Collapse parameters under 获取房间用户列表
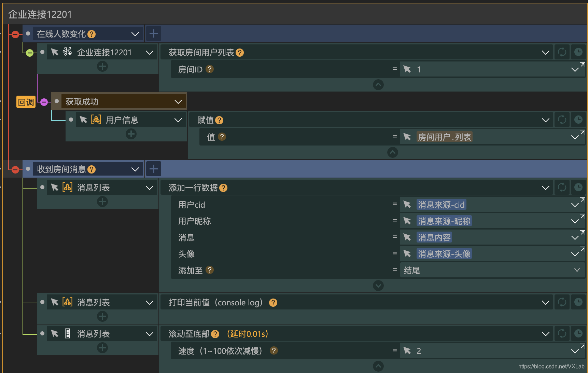This screenshot has height=373, width=588. click(378, 85)
